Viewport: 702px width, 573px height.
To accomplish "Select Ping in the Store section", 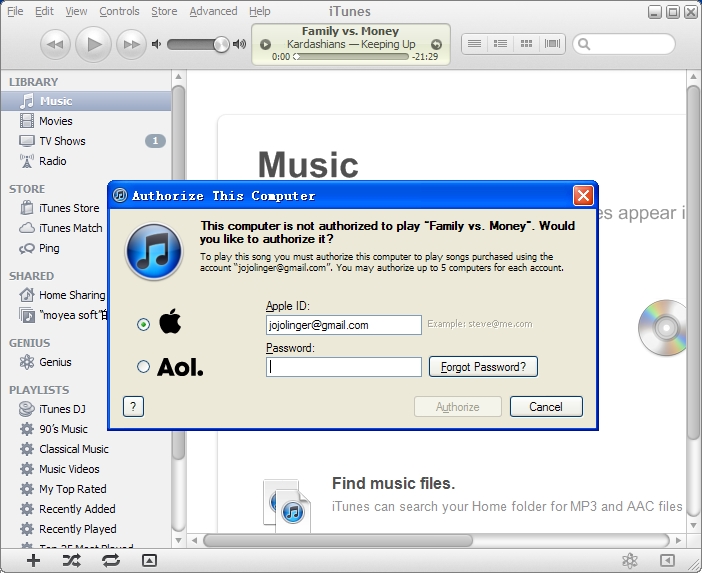I will coord(49,248).
